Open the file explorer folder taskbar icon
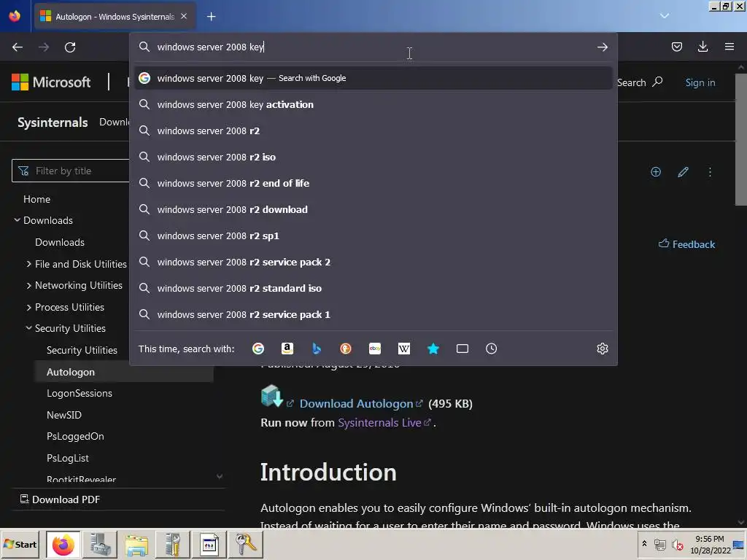This screenshot has width=747, height=560. (136, 544)
